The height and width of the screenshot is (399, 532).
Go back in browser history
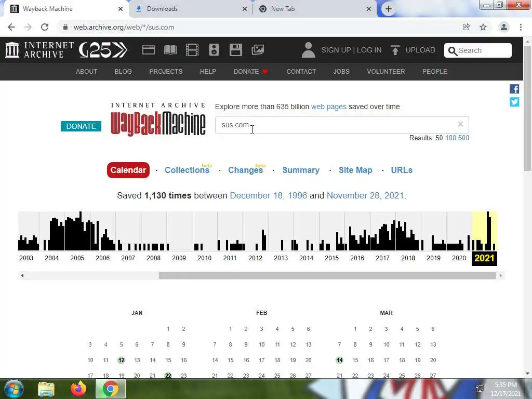point(11,27)
